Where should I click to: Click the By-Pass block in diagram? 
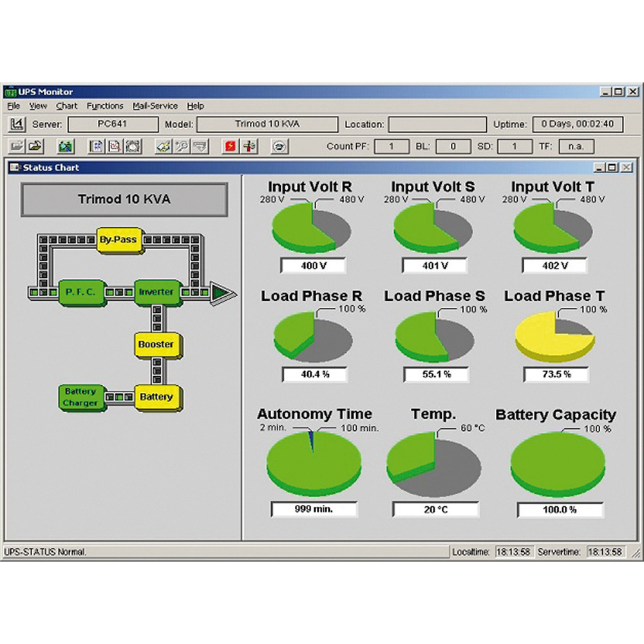pos(118,240)
